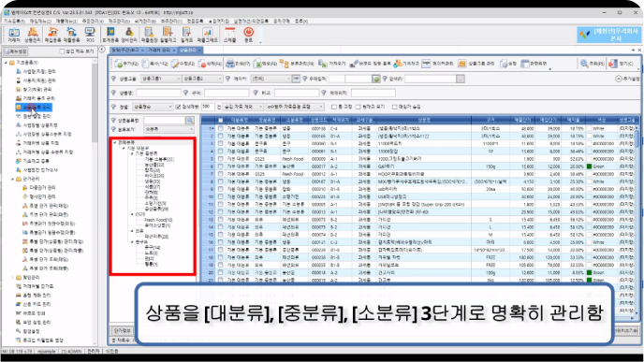Click search button beside 상품분류명 field

[x=190, y=121]
